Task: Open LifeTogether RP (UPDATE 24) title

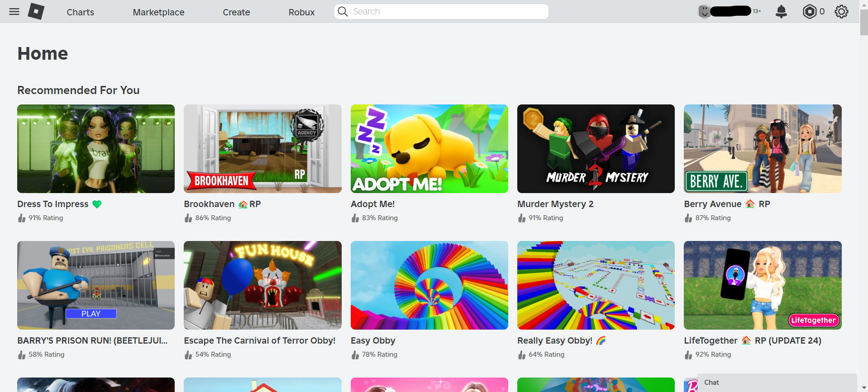Action: click(753, 340)
